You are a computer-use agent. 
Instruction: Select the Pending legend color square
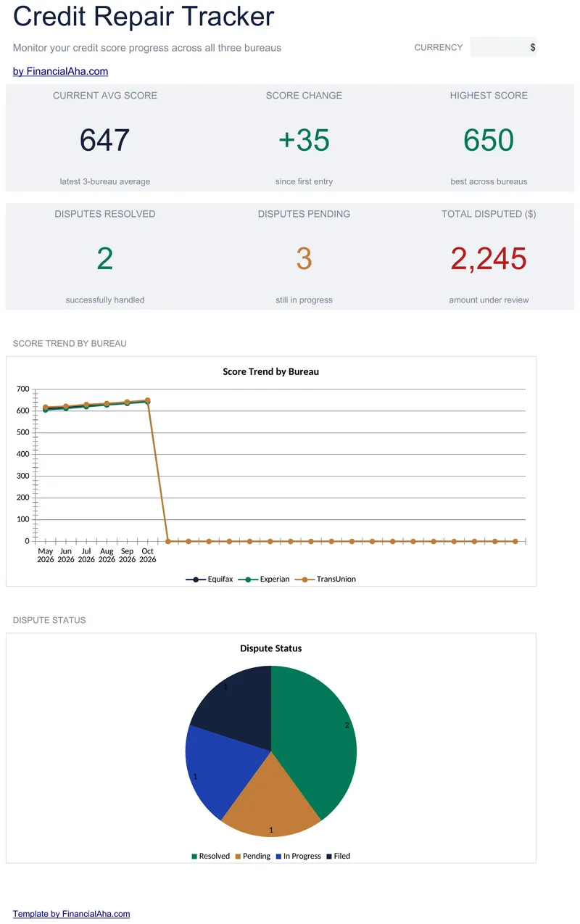[x=238, y=857]
